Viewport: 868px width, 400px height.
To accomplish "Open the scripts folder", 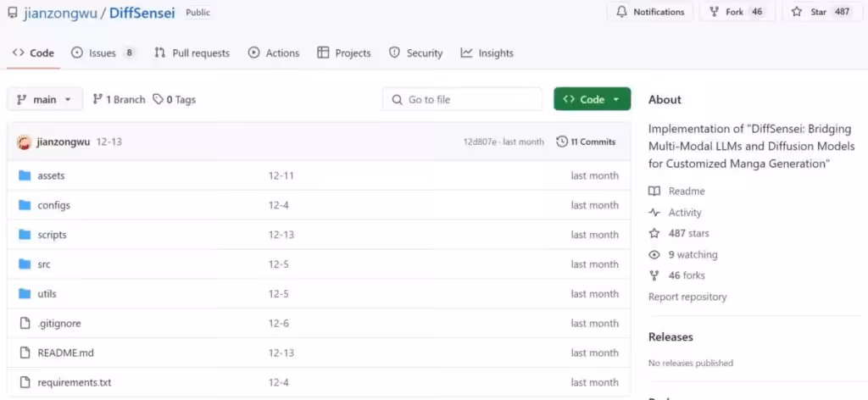I will pos(52,235).
